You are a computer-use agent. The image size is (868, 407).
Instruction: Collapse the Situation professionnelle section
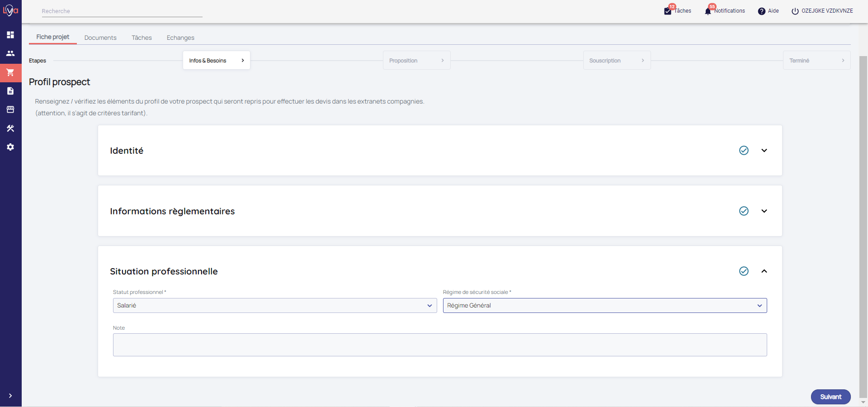click(764, 271)
